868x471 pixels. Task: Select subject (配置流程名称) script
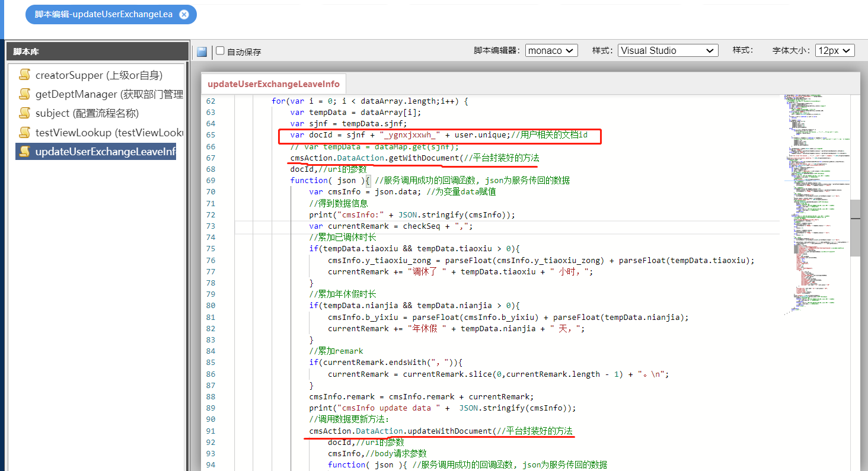click(x=87, y=113)
